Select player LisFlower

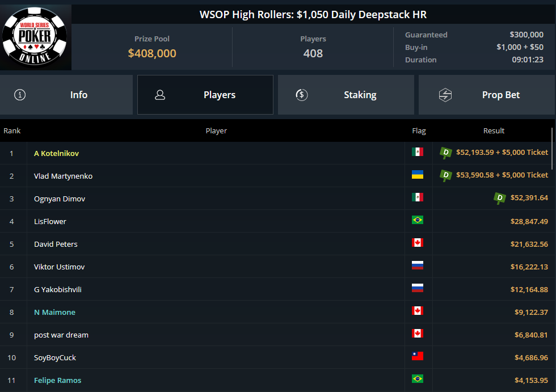(50, 221)
